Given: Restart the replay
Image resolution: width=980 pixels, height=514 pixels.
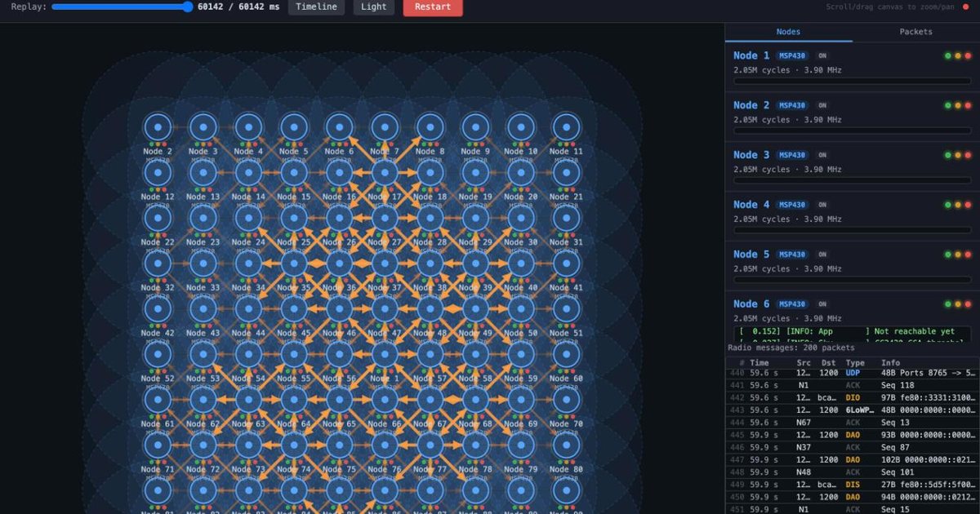Looking at the screenshot, I should 433,7.
